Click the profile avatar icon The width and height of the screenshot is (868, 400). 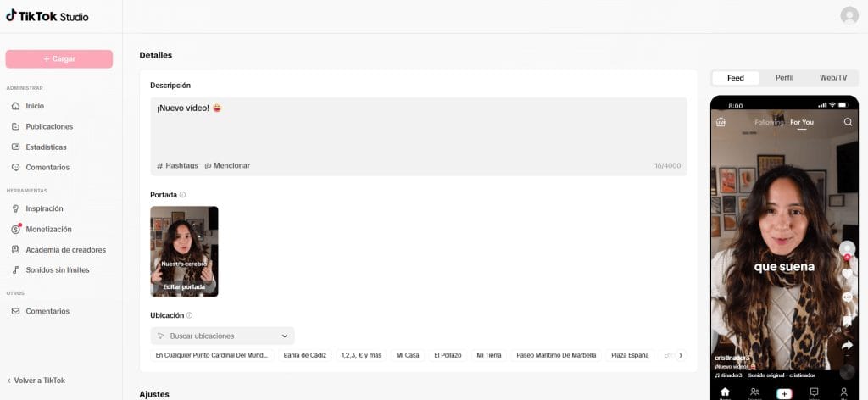tap(849, 15)
